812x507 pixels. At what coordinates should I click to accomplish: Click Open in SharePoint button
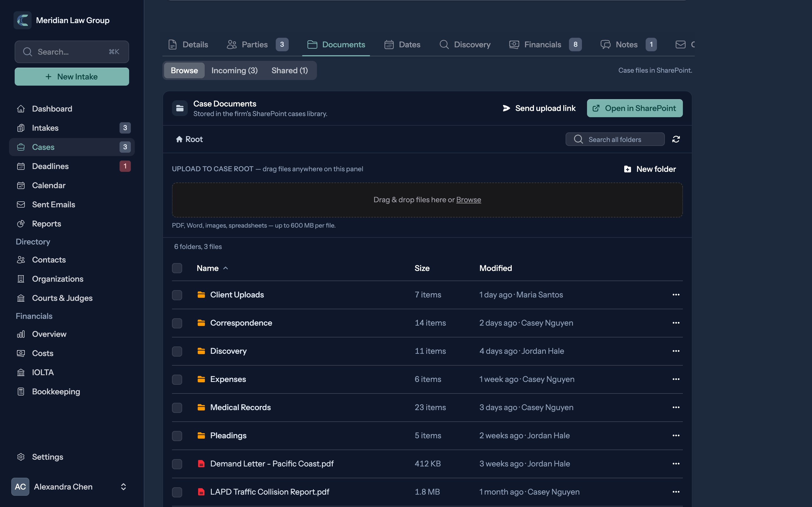point(634,108)
